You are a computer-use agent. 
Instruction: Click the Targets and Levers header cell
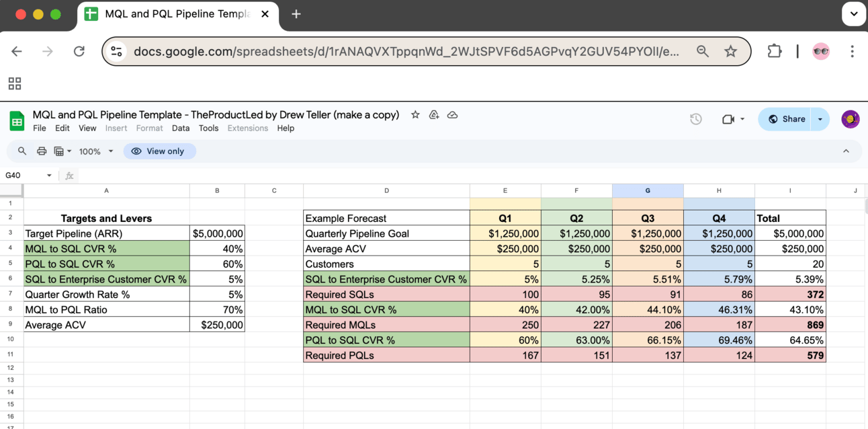pos(106,219)
